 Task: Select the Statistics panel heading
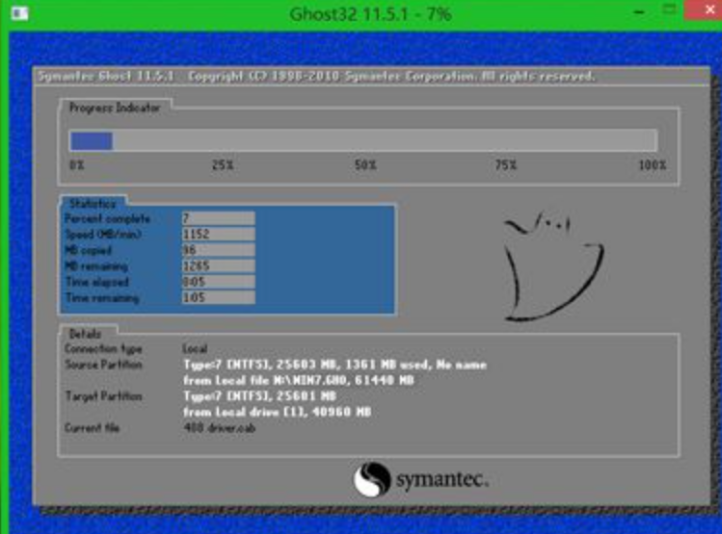[x=92, y=203]
